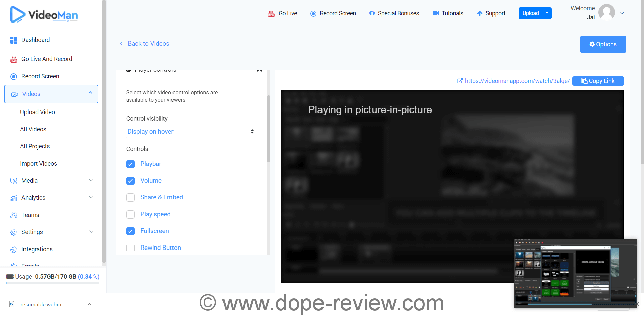Enable the Share & Embed checkbox

[x=130, y=197]
